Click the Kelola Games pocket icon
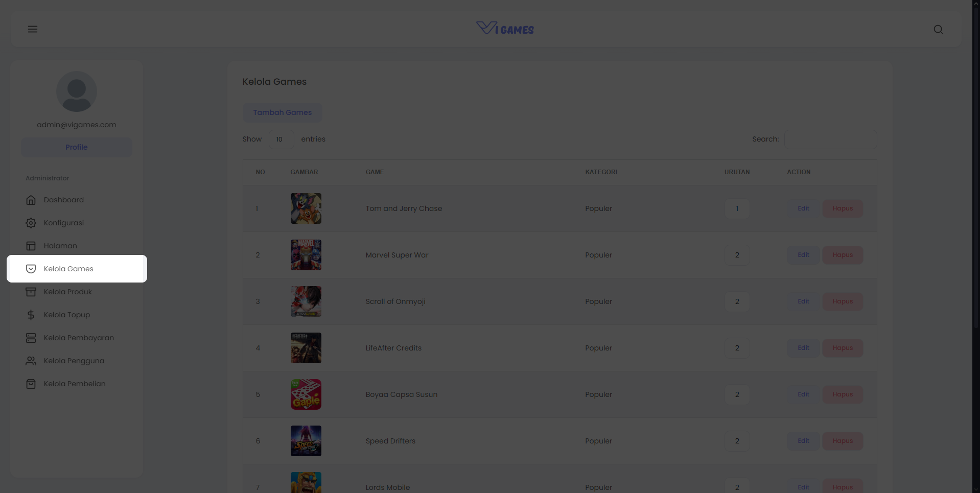 pyautogui.click(x=31, y=269)
